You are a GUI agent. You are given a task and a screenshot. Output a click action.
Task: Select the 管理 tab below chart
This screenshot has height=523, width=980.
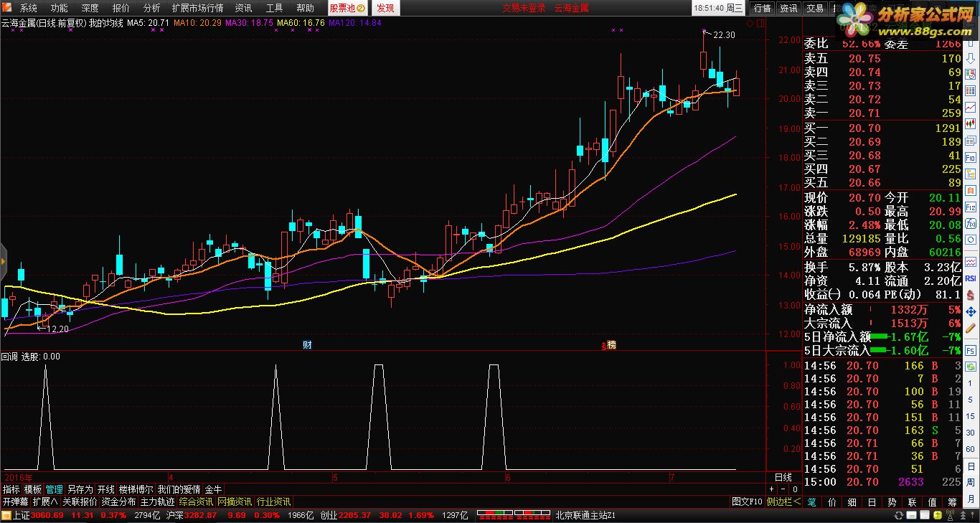(54, 489)
